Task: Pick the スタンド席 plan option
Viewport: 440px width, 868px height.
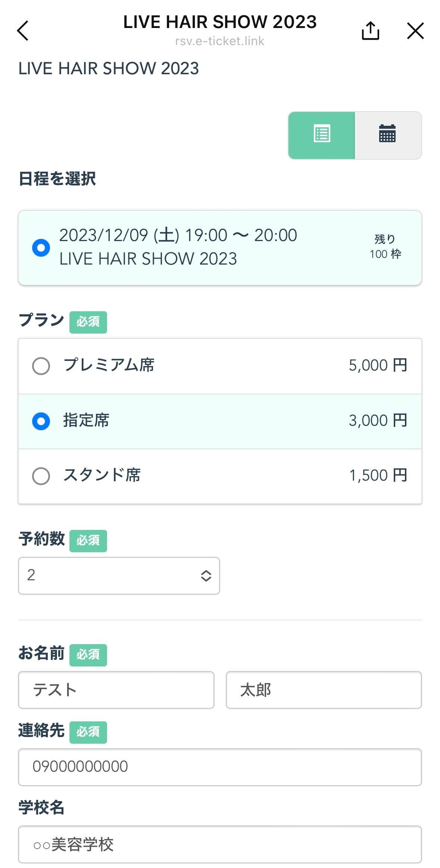Action: (41, 476)
